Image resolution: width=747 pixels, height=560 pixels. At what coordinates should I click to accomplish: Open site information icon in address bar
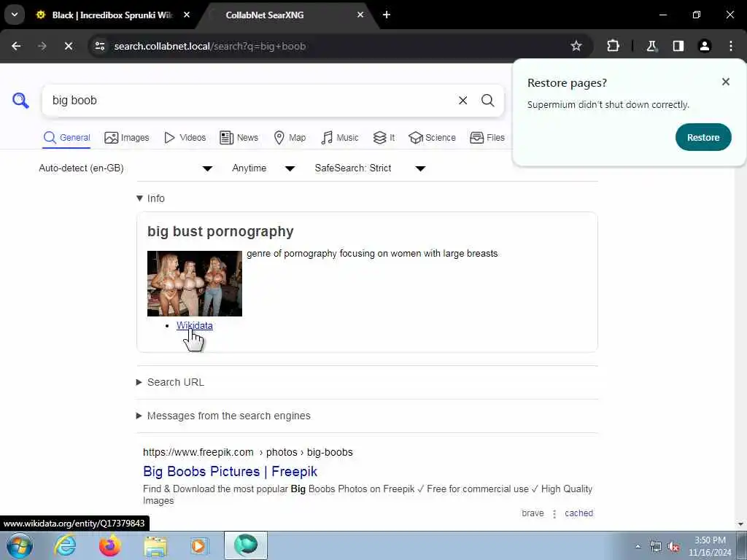[x=99, y=46]
